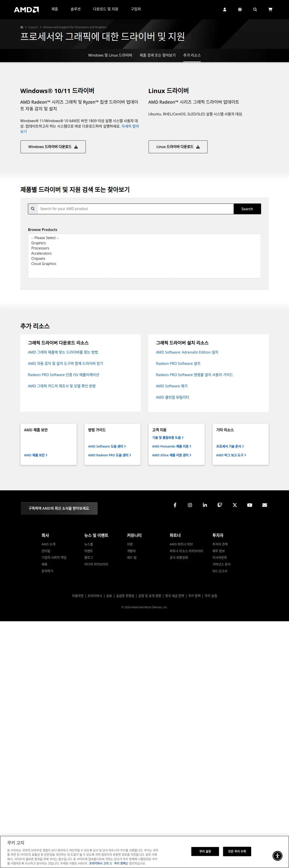Open the user account icon
The image size is (289, 868).
pos(225,9)
